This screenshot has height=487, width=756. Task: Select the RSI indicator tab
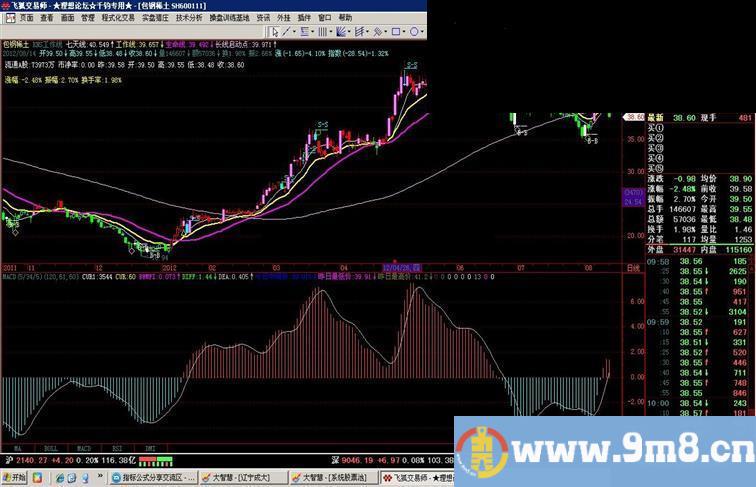click(x=117, y=449)
